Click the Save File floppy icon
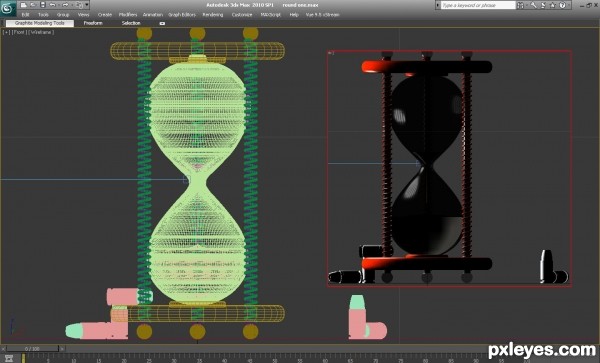The height and width of the screenshot is (363, 600). [43, 5]
